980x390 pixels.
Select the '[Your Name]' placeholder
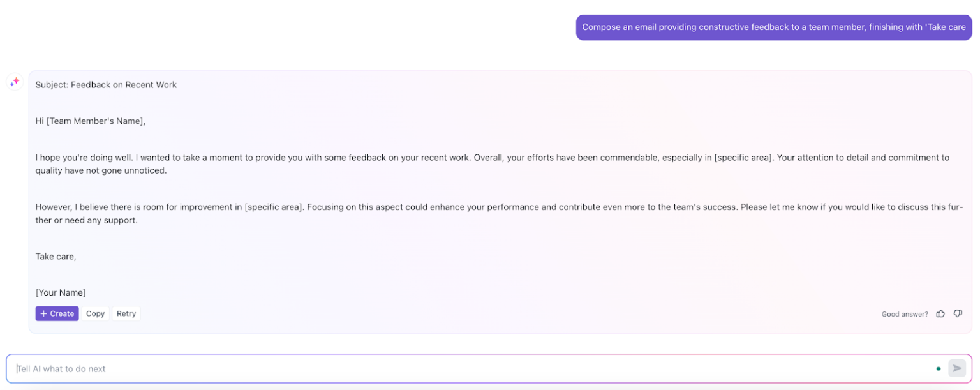point(61,292)
